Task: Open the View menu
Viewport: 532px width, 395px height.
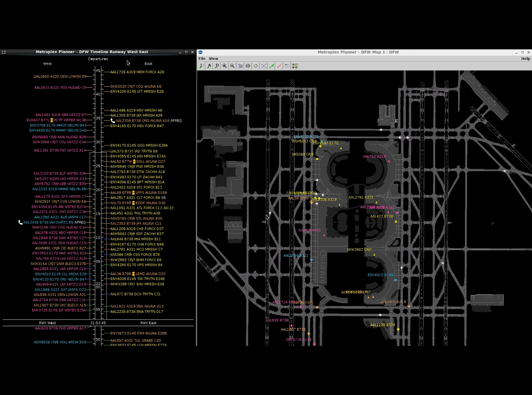Action: pyautogui.click(x=213, y=58)
